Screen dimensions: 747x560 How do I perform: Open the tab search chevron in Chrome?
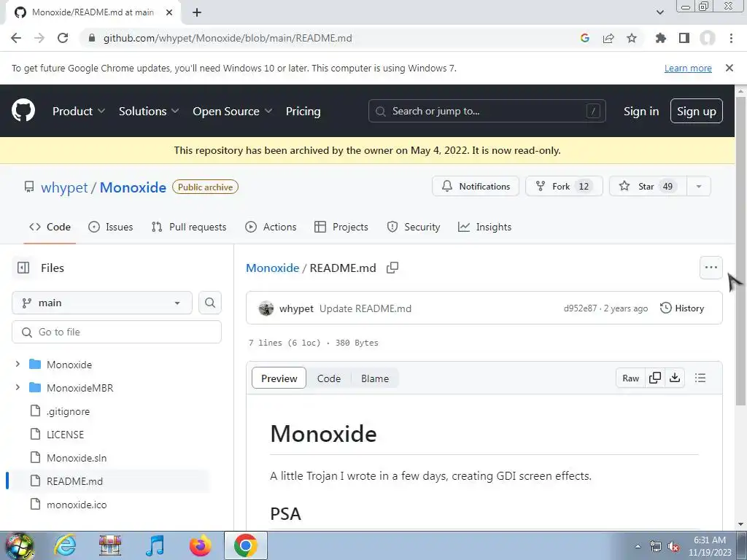click(x=659, y=12)
